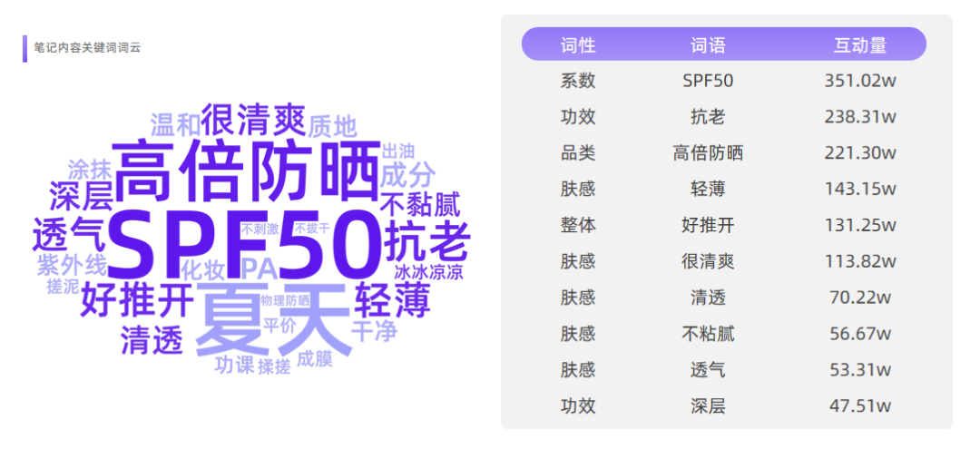Click the word 涂抹
The height and width of the screenshot is (449, 980).
91,170
